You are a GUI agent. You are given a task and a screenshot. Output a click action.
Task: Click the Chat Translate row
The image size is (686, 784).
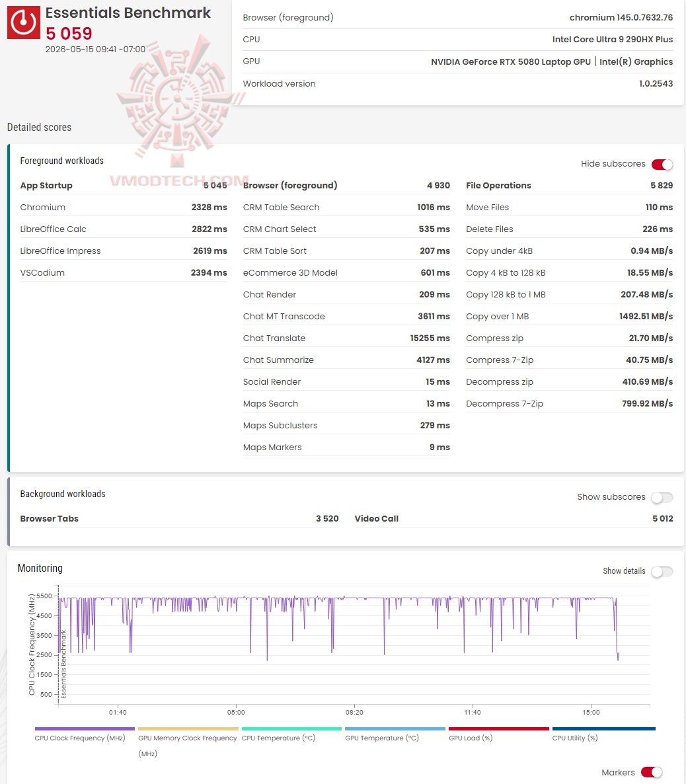point(346,338)
